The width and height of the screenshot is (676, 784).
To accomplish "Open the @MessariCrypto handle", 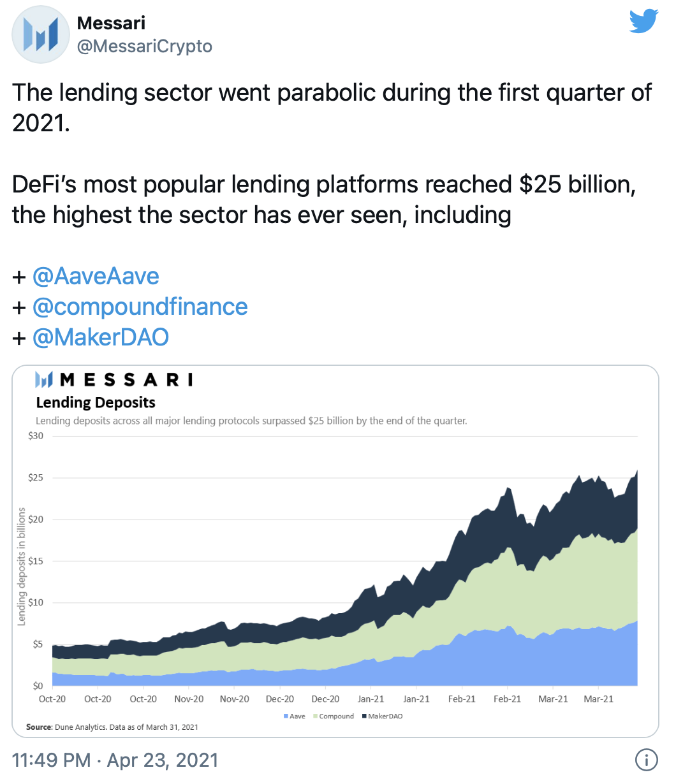I will 144,46.
